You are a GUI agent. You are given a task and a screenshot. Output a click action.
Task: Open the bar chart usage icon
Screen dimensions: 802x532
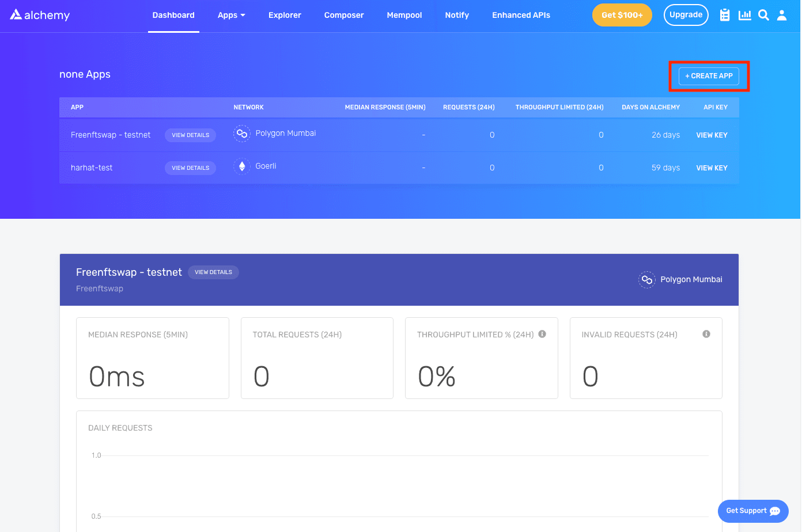pyautogui.click(x=745, y=15)
